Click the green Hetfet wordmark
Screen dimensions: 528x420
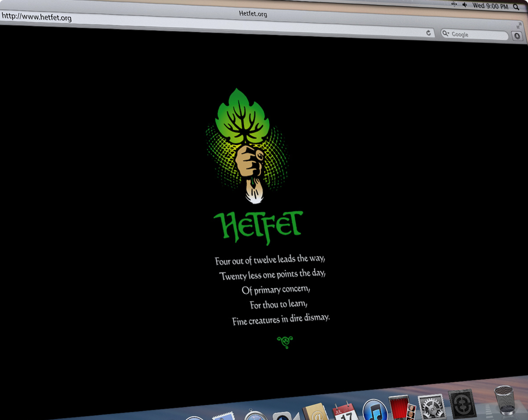(258, 227)
